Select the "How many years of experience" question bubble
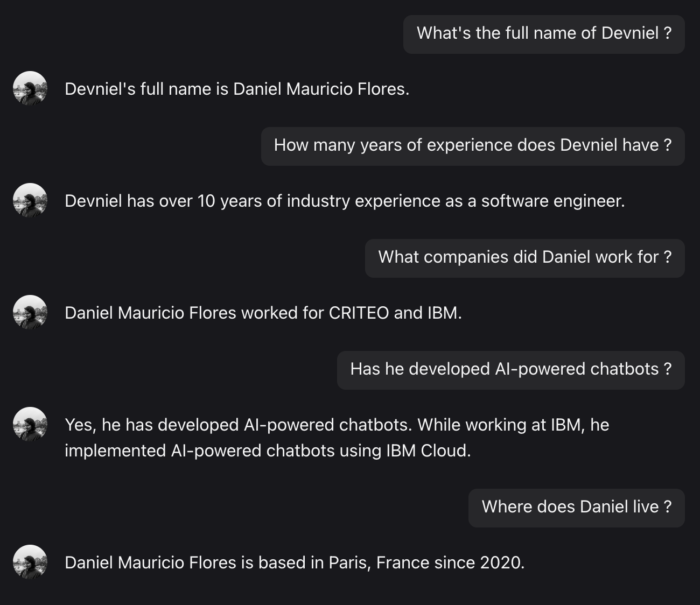The height and width of the screenshot is (605, 700). point(472,145)
